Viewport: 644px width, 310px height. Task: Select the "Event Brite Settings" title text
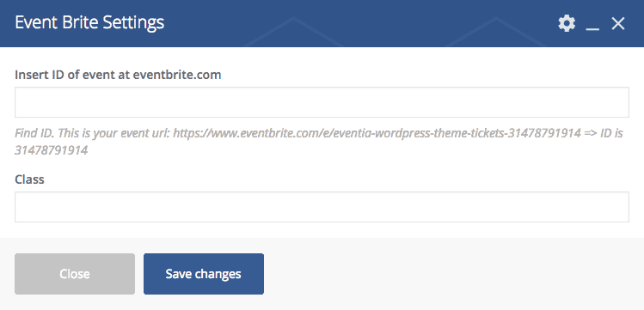coord(89,22)
